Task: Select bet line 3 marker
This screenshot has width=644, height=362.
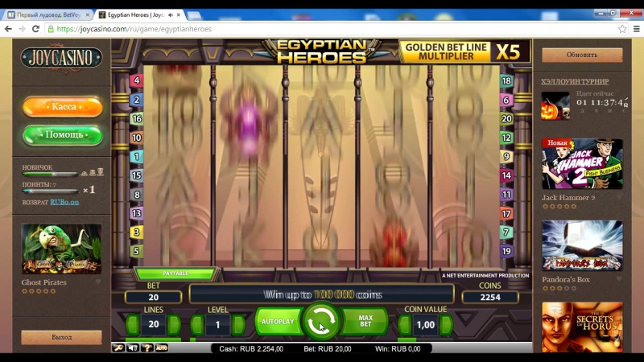Action: pos(136,232)
